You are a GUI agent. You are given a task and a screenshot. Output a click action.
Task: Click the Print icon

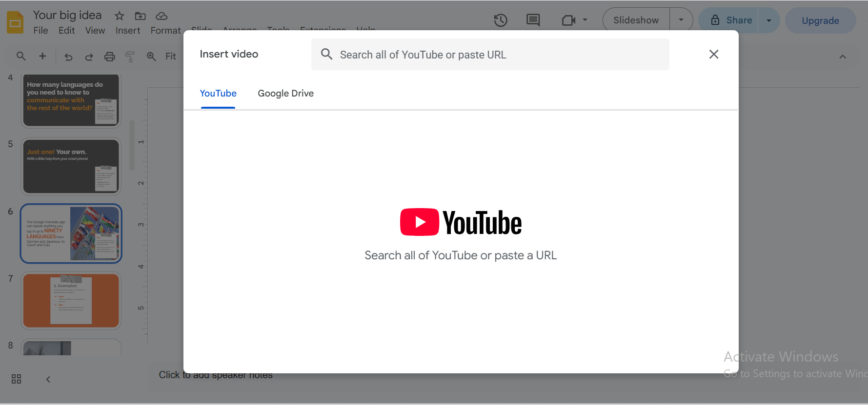coord(110,57)
